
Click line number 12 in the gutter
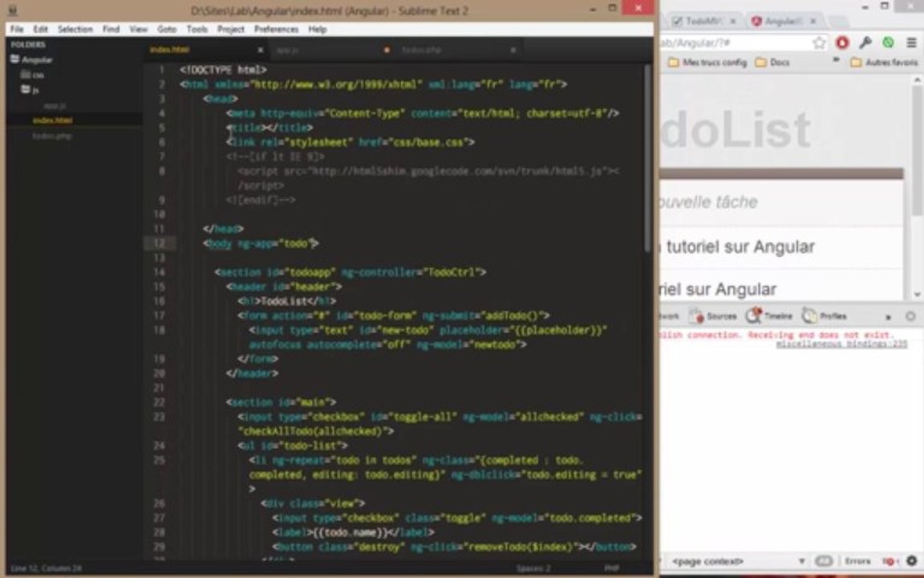point(159,243)
